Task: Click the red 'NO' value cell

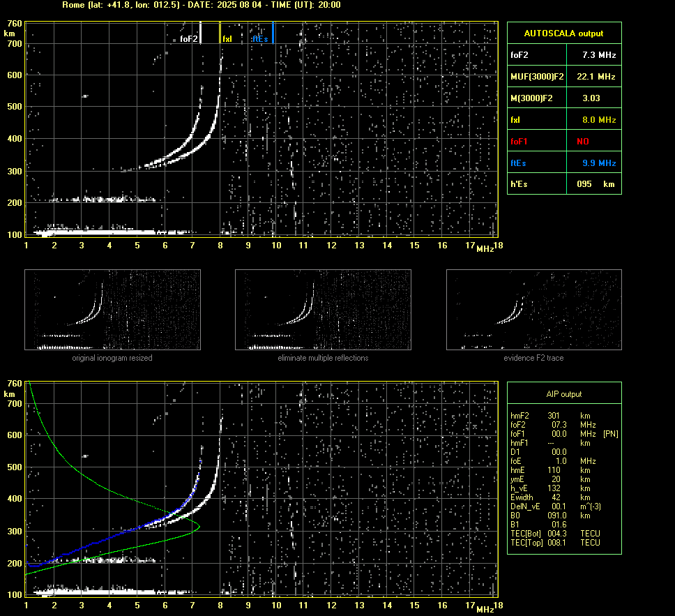Action: [x=594, y=142]
